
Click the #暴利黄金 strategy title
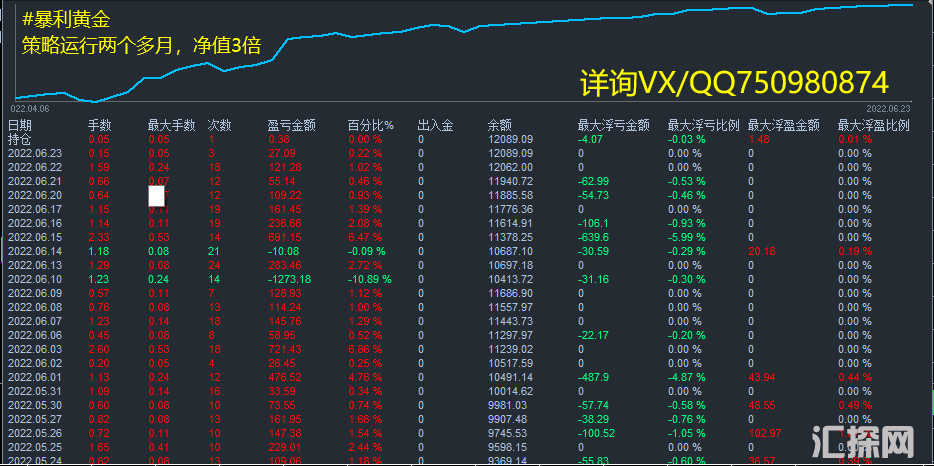pyautogui.click(x=71, y=19)
